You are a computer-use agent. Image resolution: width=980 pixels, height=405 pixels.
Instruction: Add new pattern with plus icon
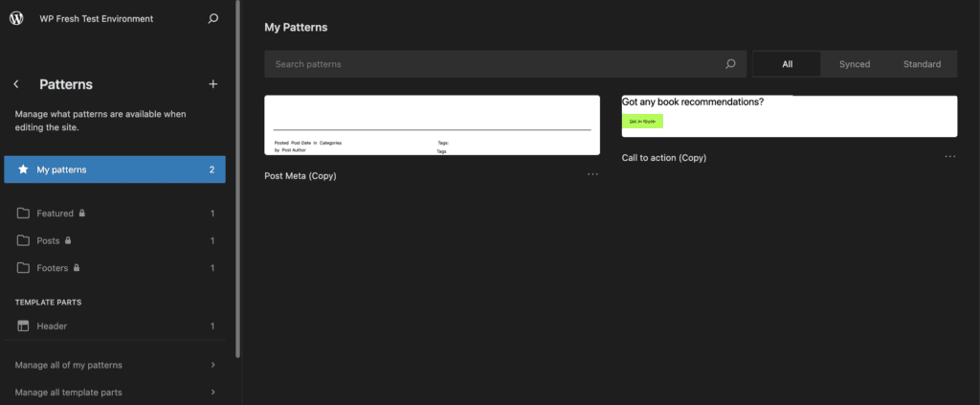[212, 84]
